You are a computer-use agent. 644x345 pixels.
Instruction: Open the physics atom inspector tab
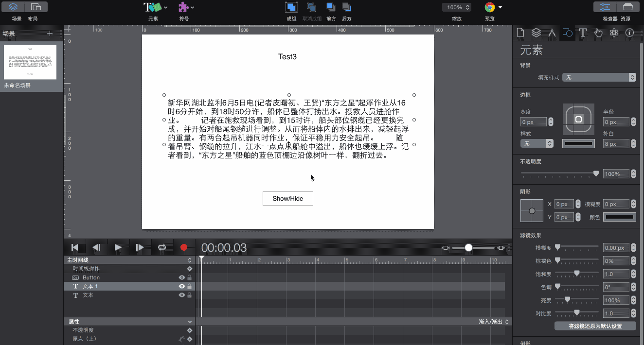coord(614,33)
